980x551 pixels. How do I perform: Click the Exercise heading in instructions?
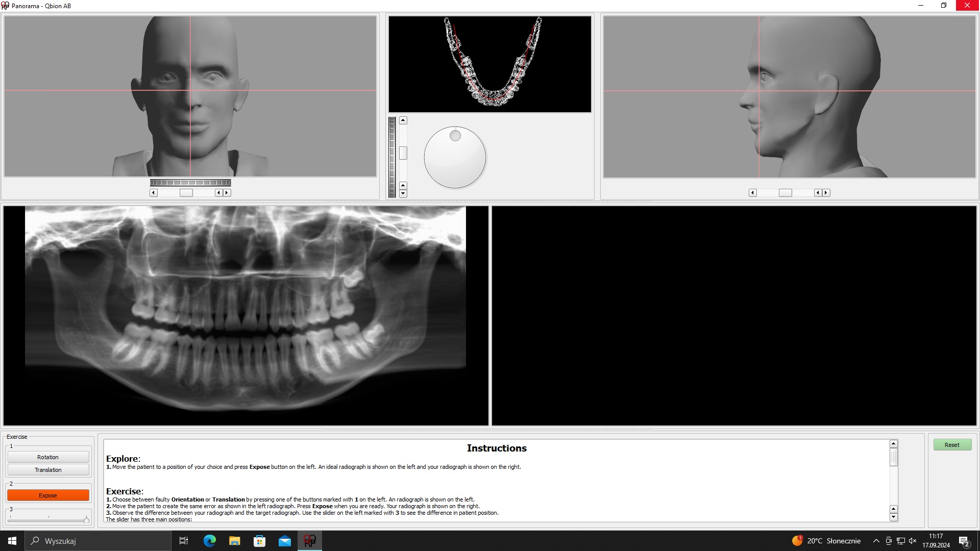(x=125, y=491)
